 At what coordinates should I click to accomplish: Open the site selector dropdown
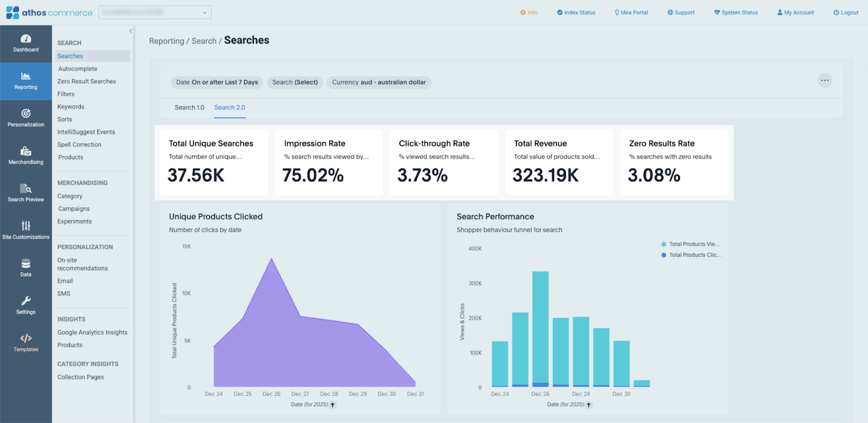tap(155, 12)
